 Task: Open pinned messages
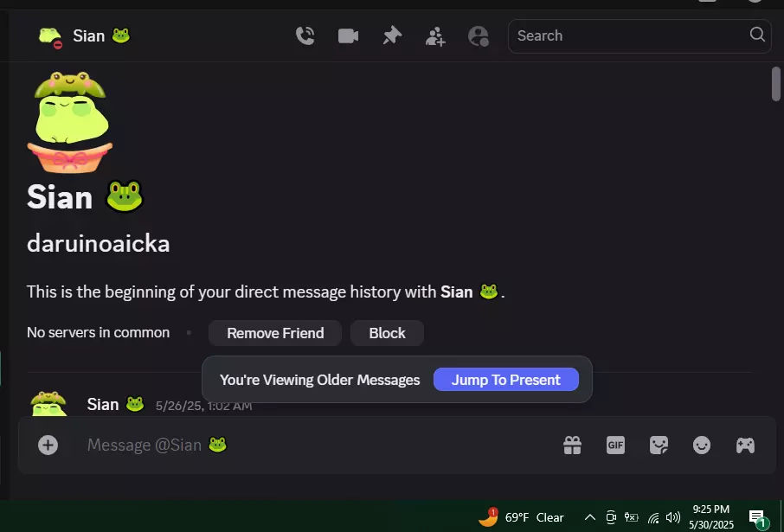click(392, 36)
